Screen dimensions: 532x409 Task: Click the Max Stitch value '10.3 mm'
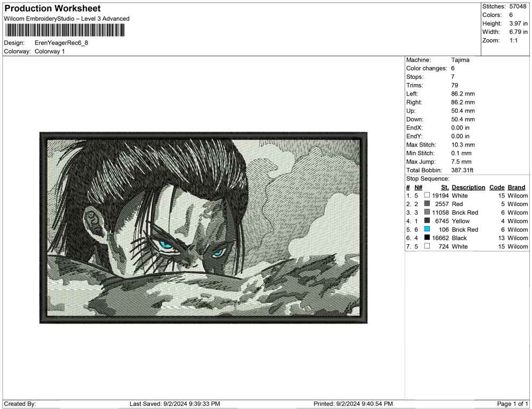tap(463, 145)
